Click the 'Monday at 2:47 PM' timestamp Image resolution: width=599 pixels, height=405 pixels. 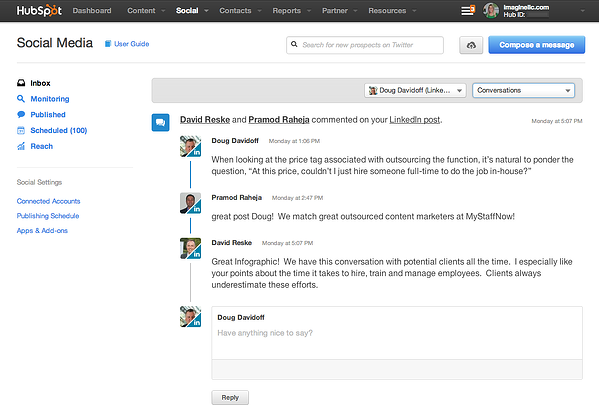297,198
